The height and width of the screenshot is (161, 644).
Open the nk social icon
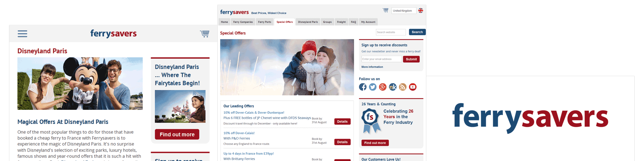(393, 87)
